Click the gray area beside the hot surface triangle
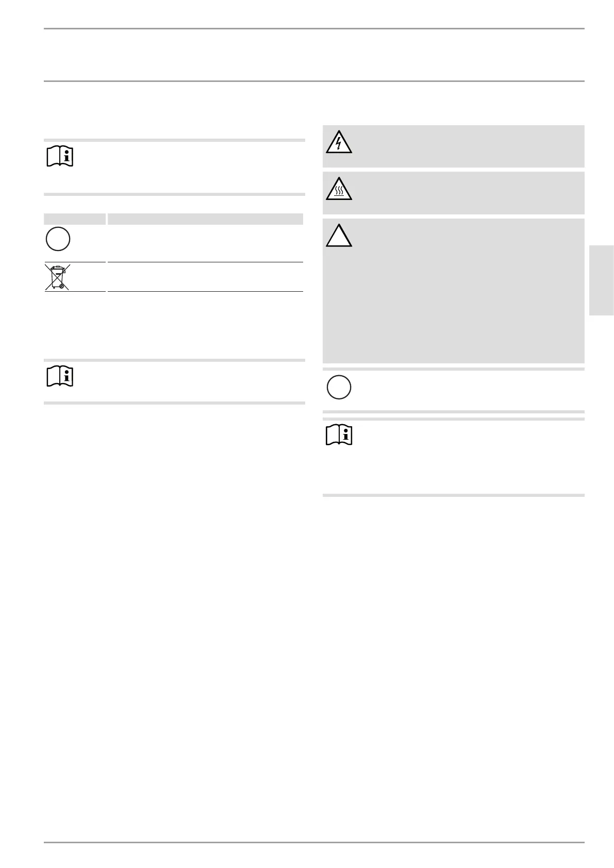 (467, 193)
